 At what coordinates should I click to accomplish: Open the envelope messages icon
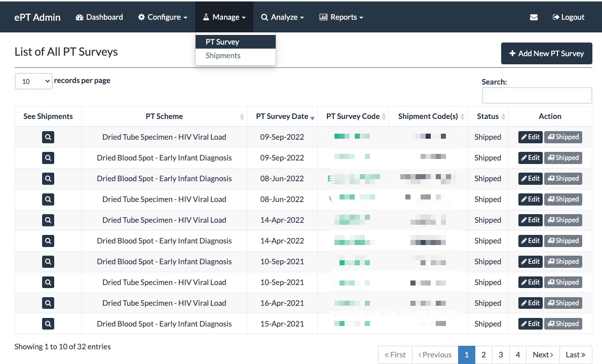coord(534,17)
